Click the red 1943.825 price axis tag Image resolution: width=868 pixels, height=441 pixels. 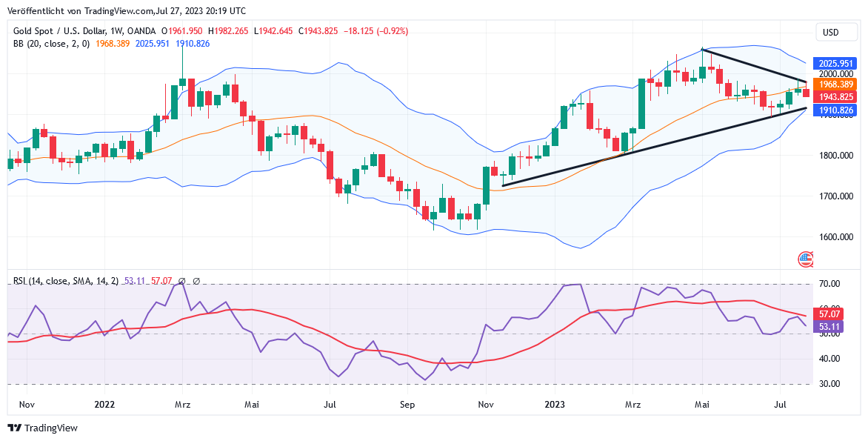pyautogui.click(x=834, y=97)
